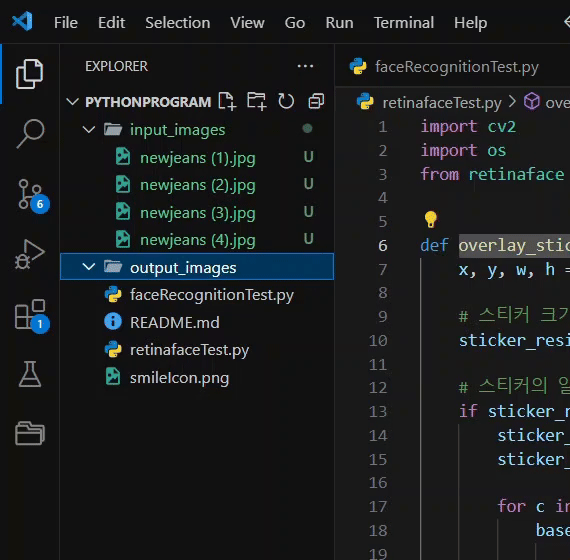The image size is (570, 560).
Task: Open the Testing flask icon
Action: coord(30,374)
